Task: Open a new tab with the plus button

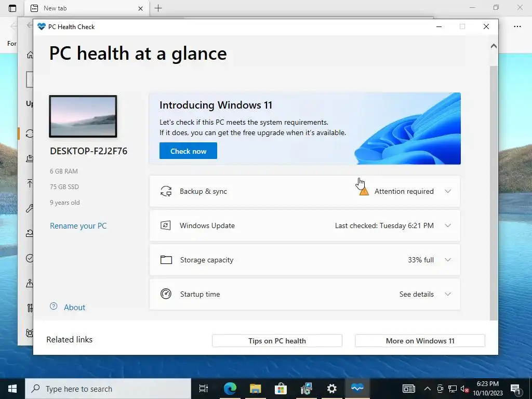Action: click(158, 8)
